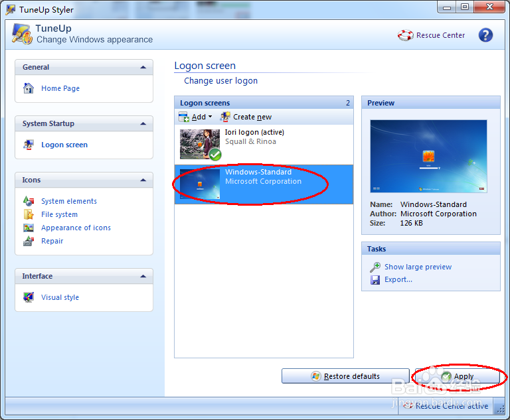The height and width of the screenshot is (420, 510).
Task: Select the Windows-Standard logon screen
Action: 264,184
